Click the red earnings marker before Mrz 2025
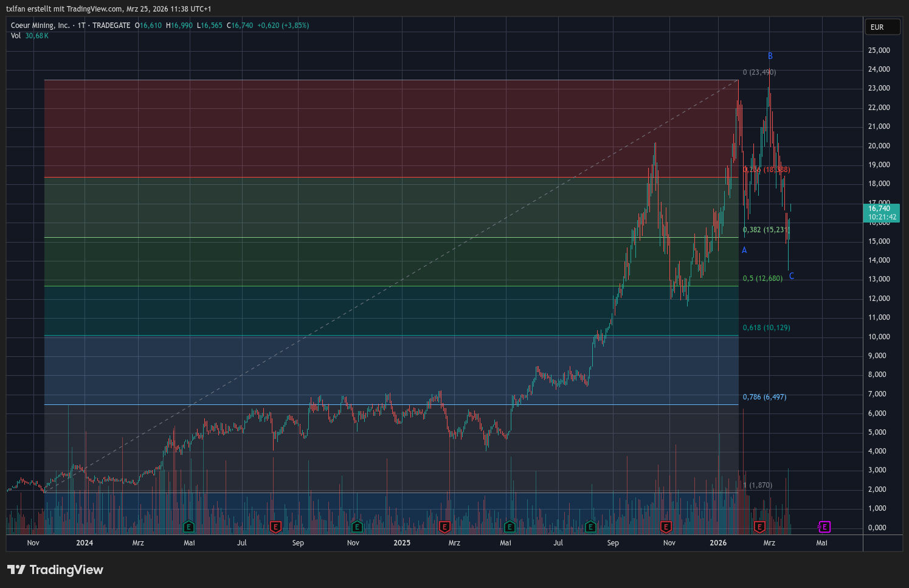The height and width of the screenshot is (588, 909). [x=444, y=527]
